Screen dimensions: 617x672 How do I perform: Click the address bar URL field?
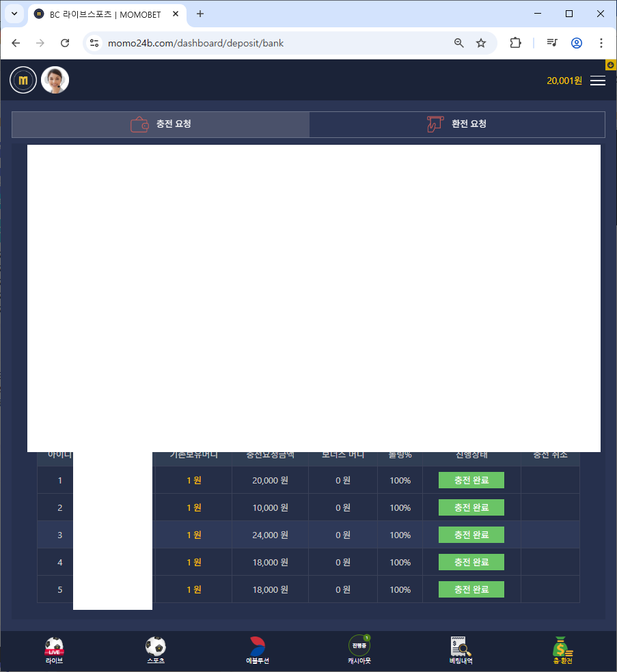click(273, 43)
